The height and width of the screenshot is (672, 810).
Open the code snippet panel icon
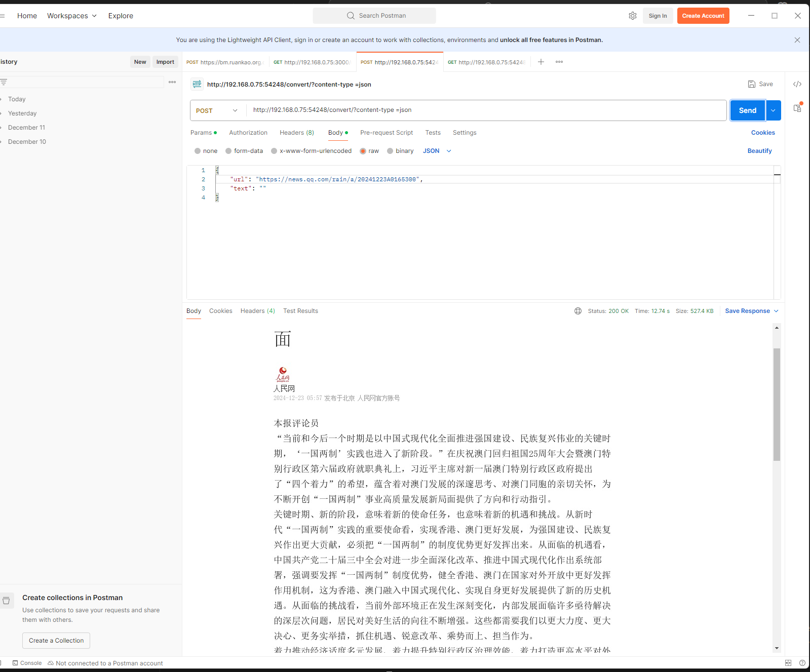797,84
